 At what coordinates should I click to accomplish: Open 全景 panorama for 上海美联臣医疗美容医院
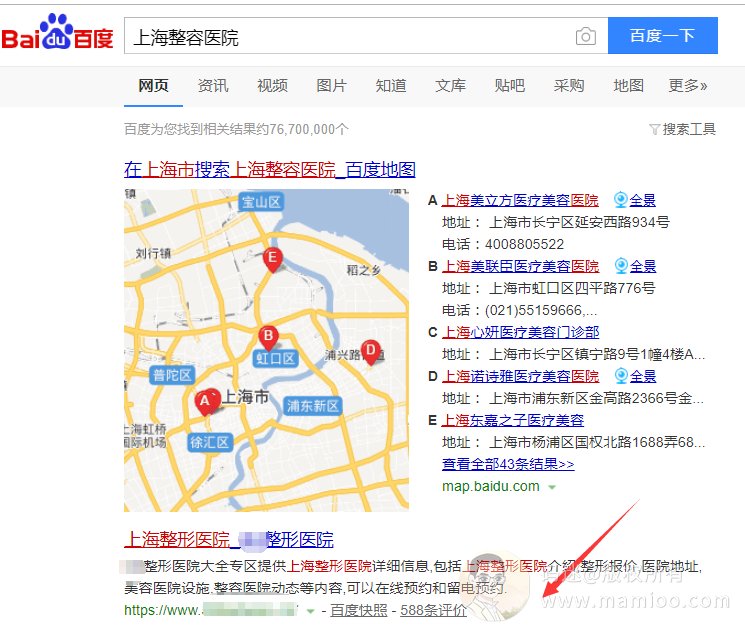click(635, 266)
